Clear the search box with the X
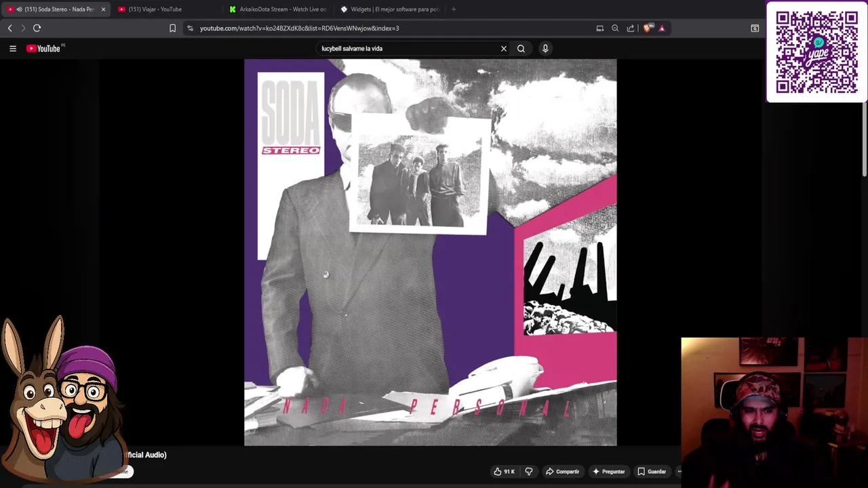This screenshot has width=868, height=488. click(503, 48)
